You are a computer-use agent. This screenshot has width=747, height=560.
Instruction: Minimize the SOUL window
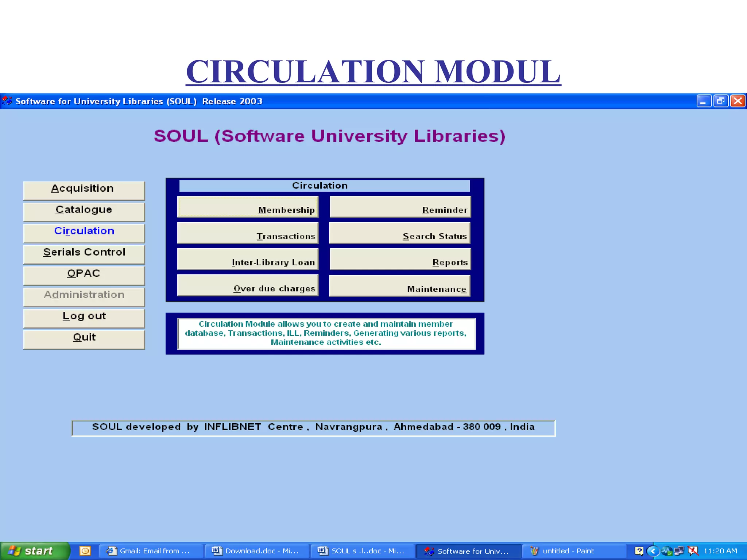(x=704, y=101)
